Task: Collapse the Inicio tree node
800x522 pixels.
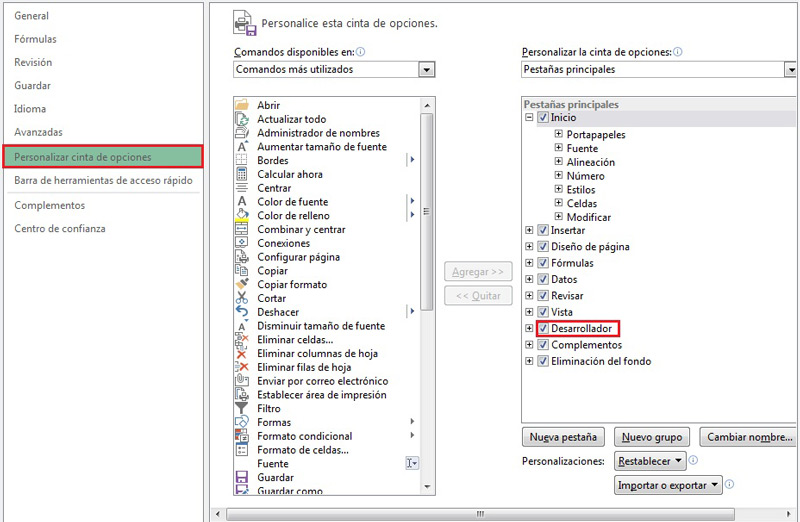Action: [529, 117]
